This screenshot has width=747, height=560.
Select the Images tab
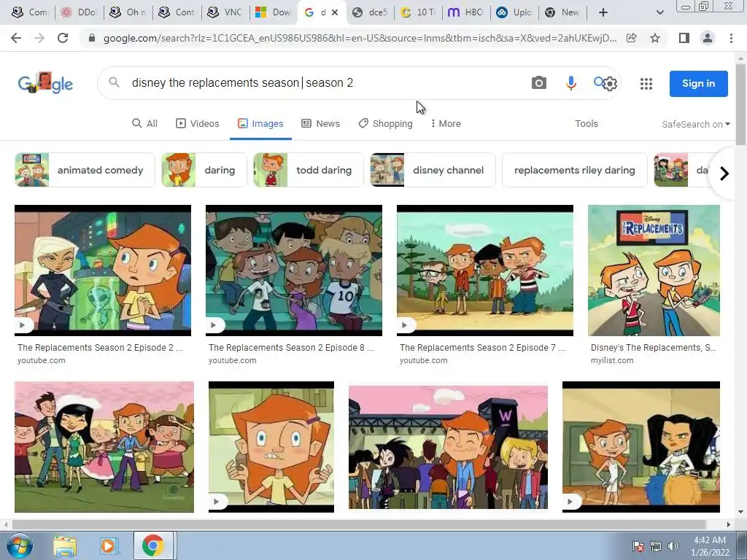[x=260, y=124]
